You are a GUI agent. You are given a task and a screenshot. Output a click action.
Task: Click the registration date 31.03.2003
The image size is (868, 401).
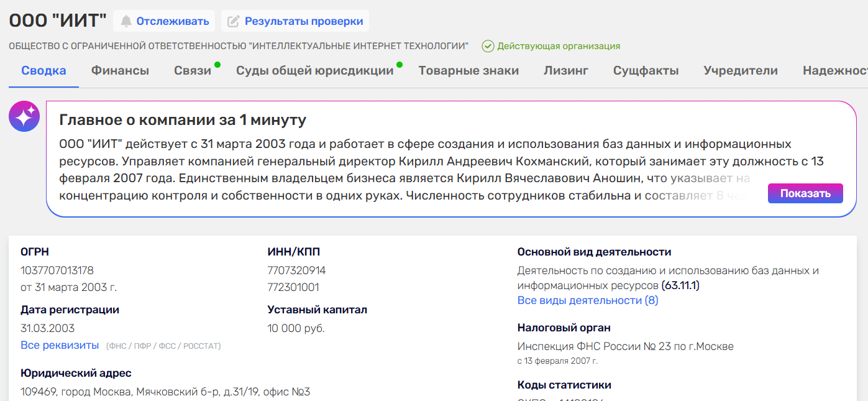48,328
